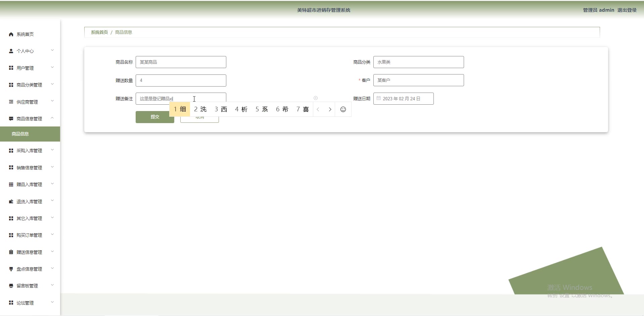Click the list icon beside 供应商管理
Image resolution: width=644 pixels, height=316 pixels.
click(11, 102)
